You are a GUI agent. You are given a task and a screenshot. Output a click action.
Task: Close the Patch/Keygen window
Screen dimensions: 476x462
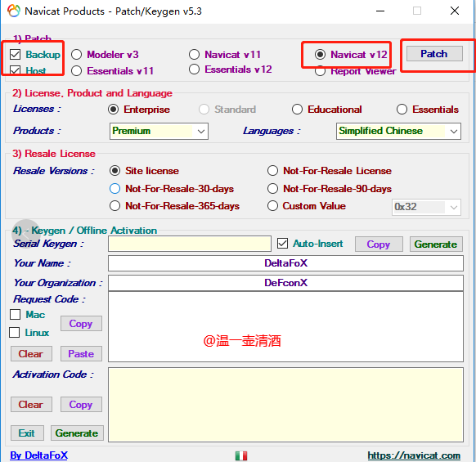click(455, 11)
